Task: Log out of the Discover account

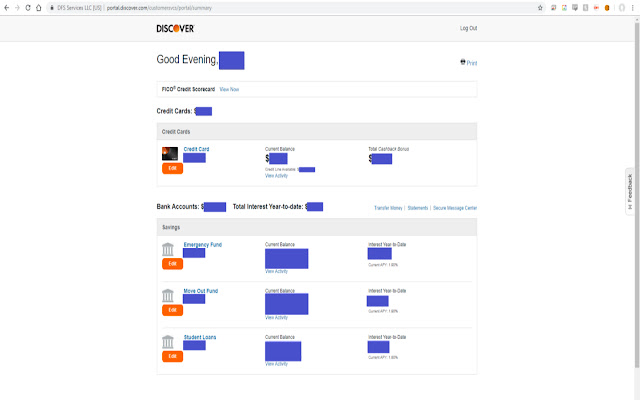Action: pos(468,28)
